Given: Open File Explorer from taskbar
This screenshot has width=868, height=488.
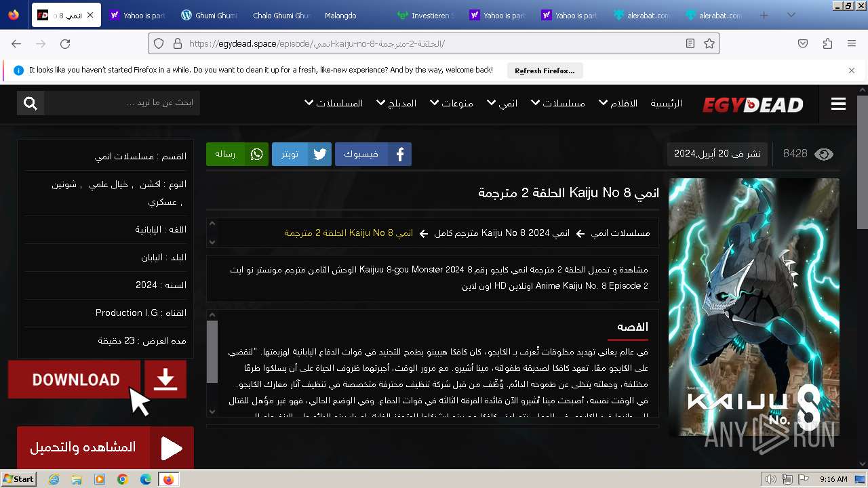Looking at the screenshot, I should click(x=77, y=479).
